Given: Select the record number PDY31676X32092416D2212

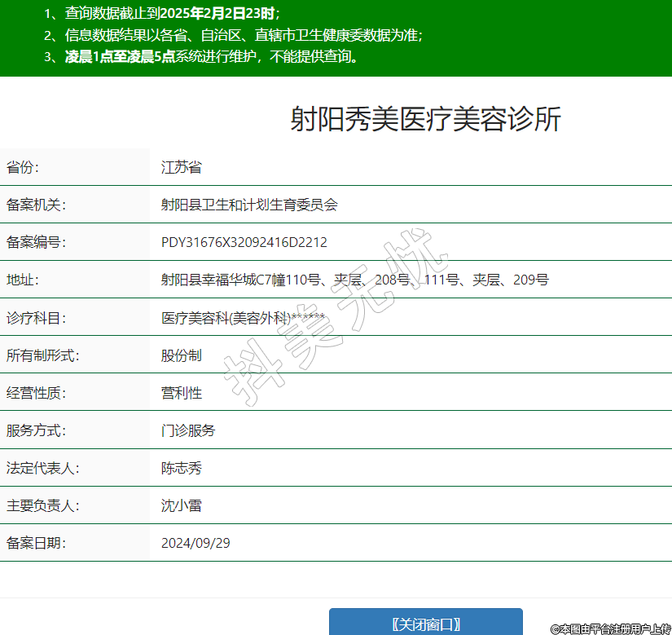Looking at the screenshot, I should (x=244, y=243).
